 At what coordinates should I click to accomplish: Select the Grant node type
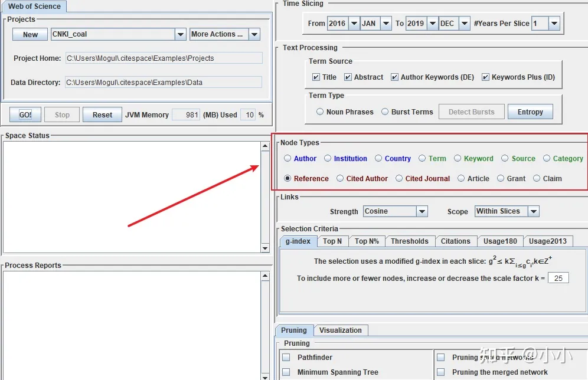point(501,178)
